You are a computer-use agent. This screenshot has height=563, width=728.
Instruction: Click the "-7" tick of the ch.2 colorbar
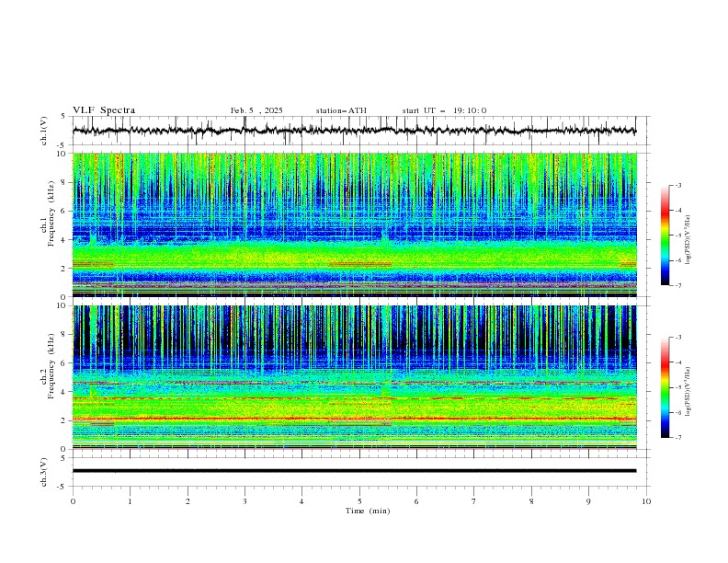pos(678,438)
